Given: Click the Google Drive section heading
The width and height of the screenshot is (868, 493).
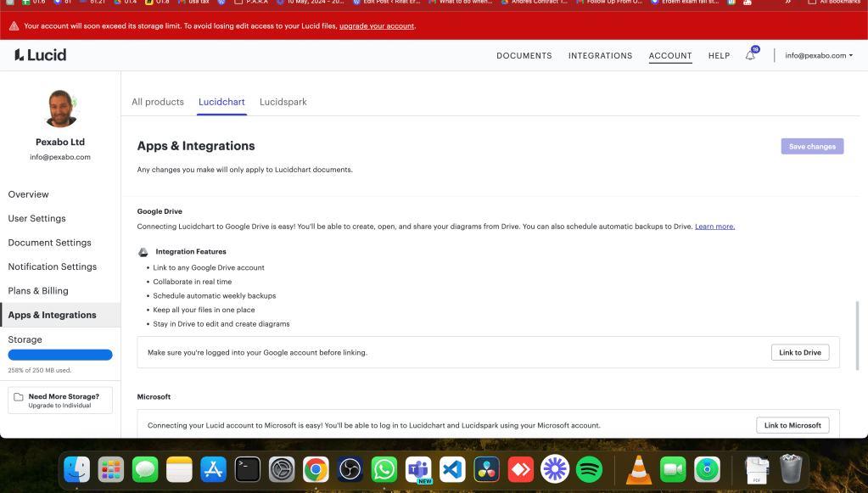Looking at the screenshot, I should (160, 211).
